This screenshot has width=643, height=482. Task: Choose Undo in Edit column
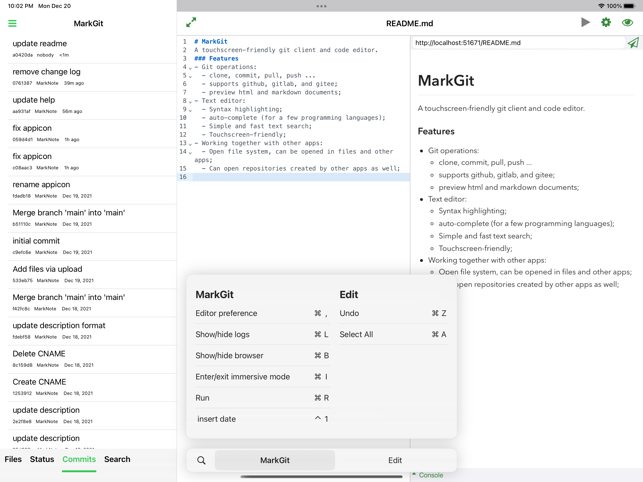(393, 313)
